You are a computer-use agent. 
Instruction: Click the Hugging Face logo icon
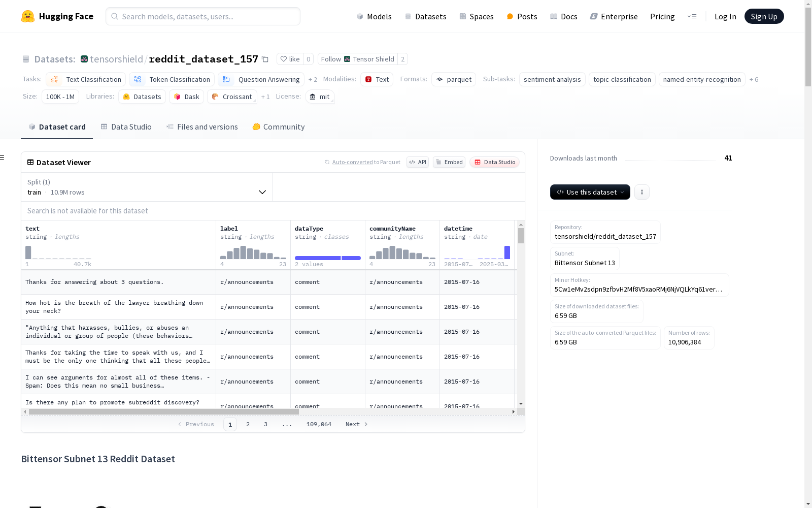click(x=28, y=16)
